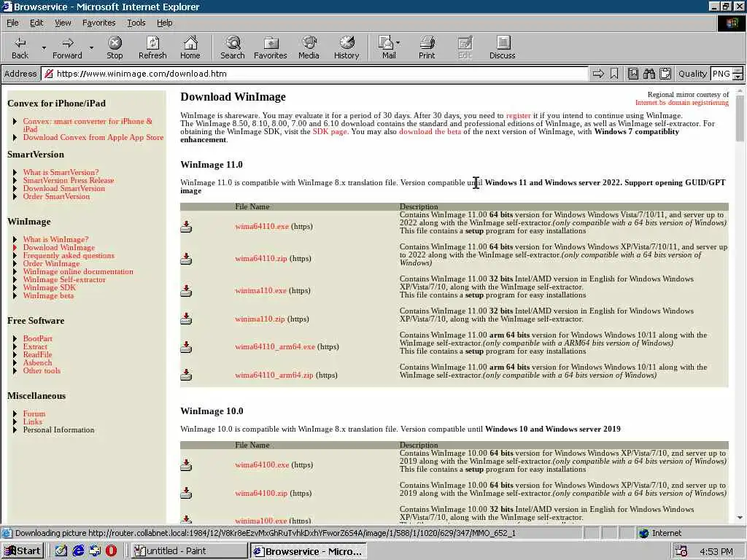Image resolution: width=747 pixels, height=560 pixels.
Task: Open the History toolbar button
Action: coord(347,47)
